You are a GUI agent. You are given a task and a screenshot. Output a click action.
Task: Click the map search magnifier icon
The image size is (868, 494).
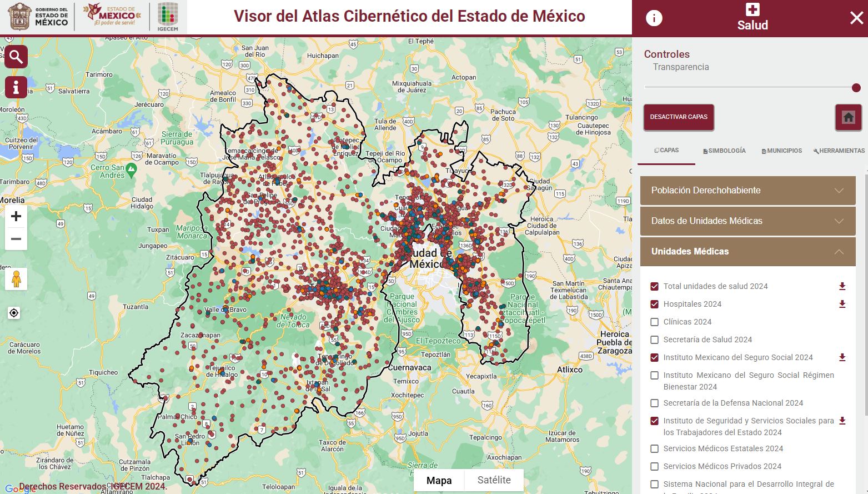pyautogui.click(x=16, y=57)
